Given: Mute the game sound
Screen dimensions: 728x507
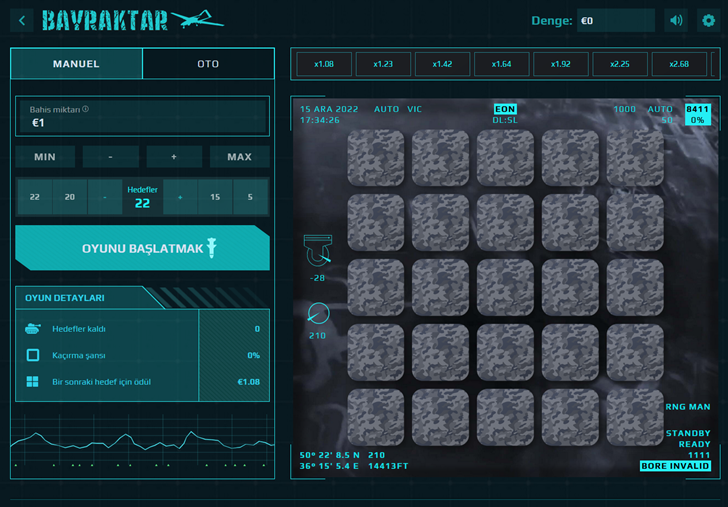Looking at the screenshot, I should [676, 20].
